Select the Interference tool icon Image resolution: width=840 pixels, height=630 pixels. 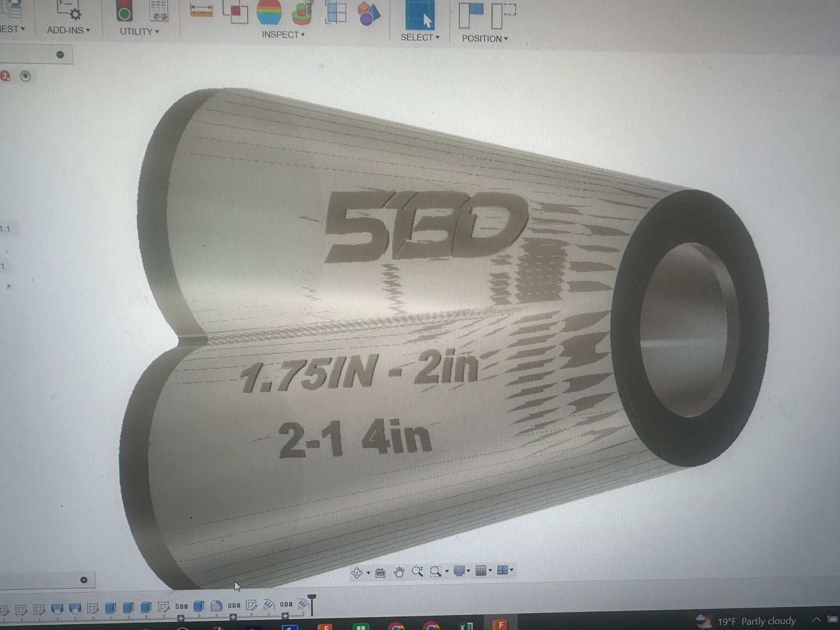click(235, 13)
